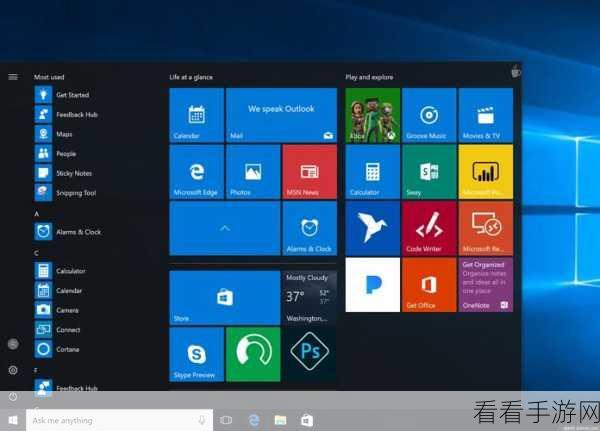Open the Microsoft Remote Desktop tile

coord(486,229)
